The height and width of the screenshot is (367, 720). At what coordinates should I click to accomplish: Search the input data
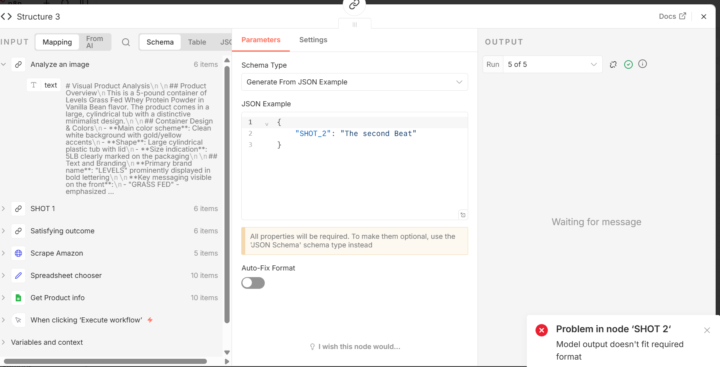pyautogui.click(x=126, y=42)
